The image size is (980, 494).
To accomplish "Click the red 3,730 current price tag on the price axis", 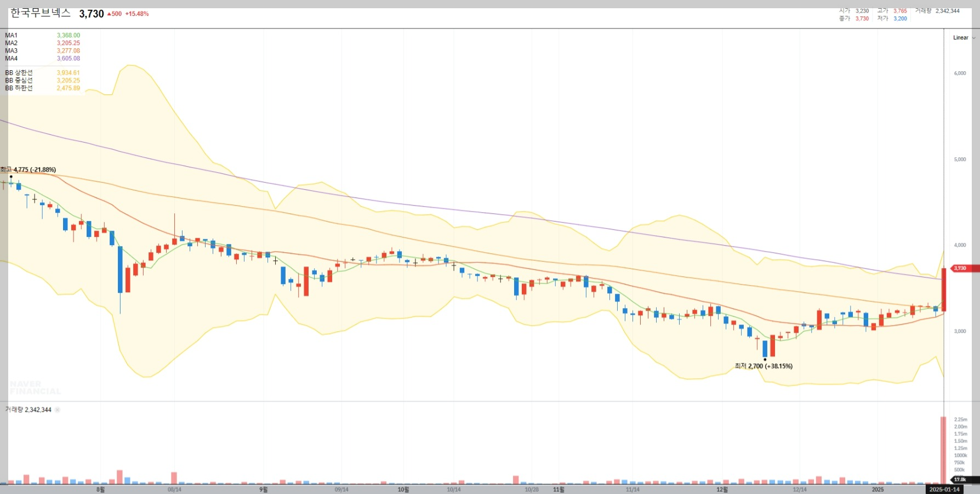I will click(964, 268).
